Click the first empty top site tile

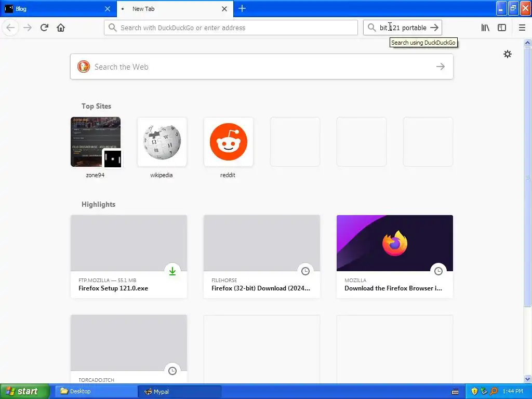click(x=295, y=142)
